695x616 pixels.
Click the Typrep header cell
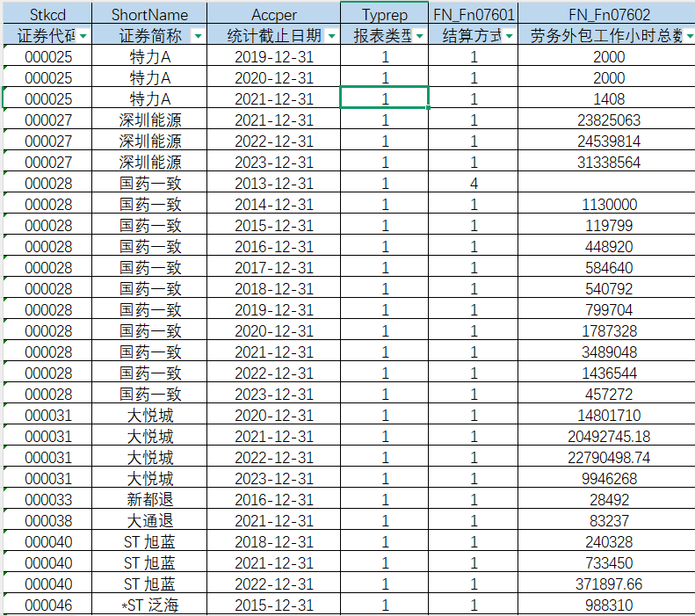point(385,15)
